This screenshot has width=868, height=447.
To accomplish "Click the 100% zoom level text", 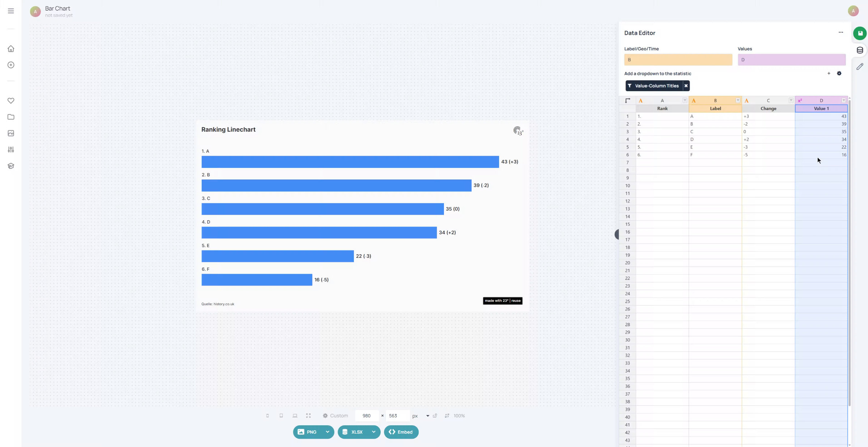I will 459,416.
